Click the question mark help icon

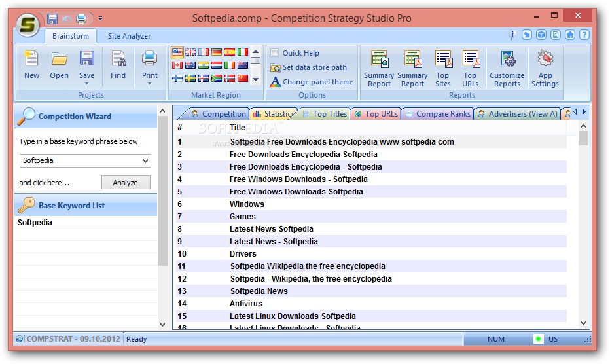point(584,35)
